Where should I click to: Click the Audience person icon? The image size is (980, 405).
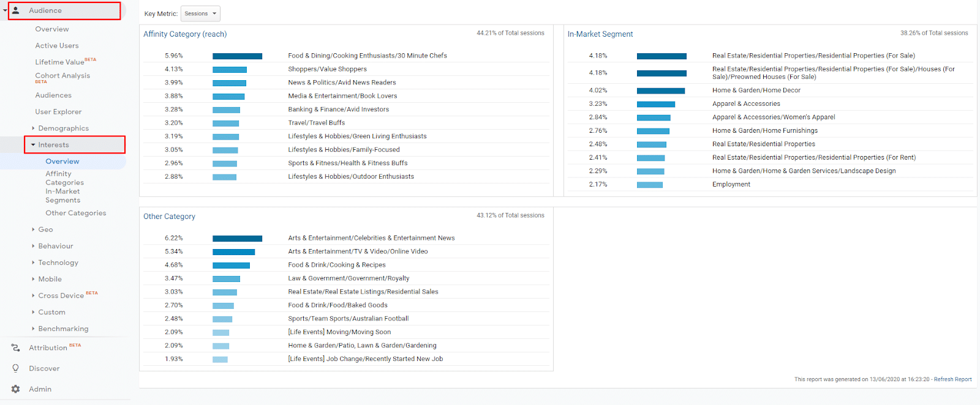click(16, 10)
